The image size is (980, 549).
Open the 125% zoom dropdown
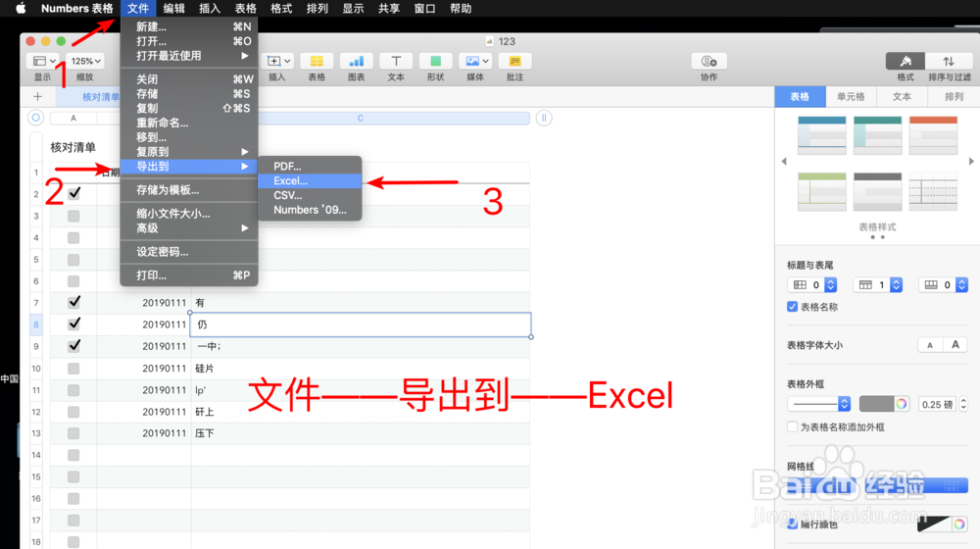tap(85, 61)
